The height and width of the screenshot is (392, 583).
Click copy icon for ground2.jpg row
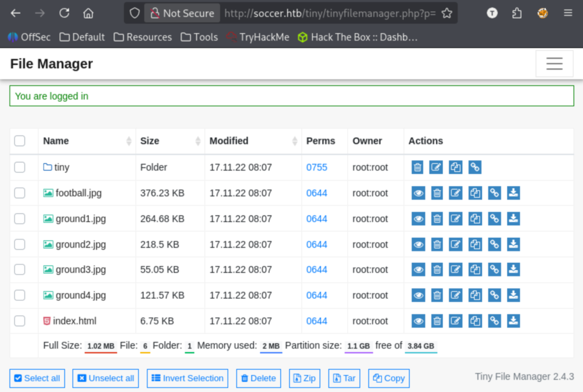[x=475, y=244]
